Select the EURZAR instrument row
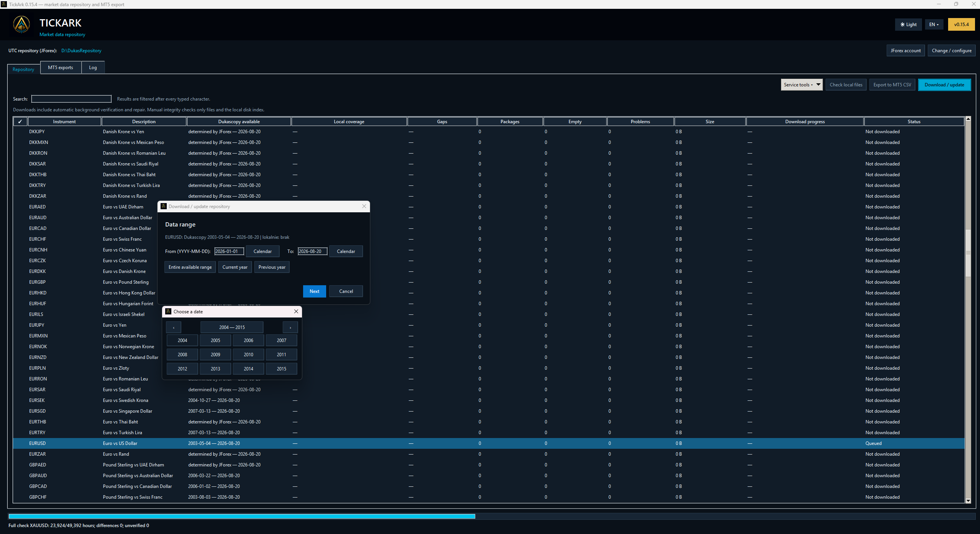This screenshot has height=534, width=980. (489, 454)
